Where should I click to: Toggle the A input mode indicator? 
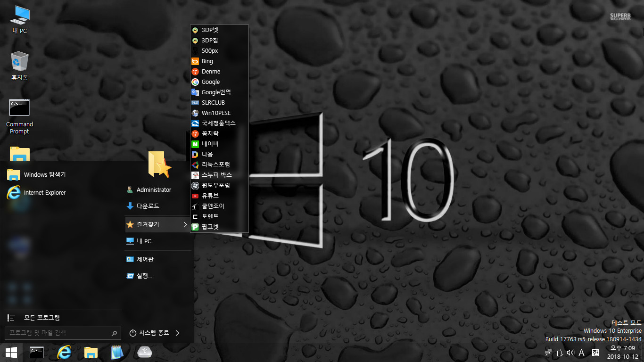point(581,353)
